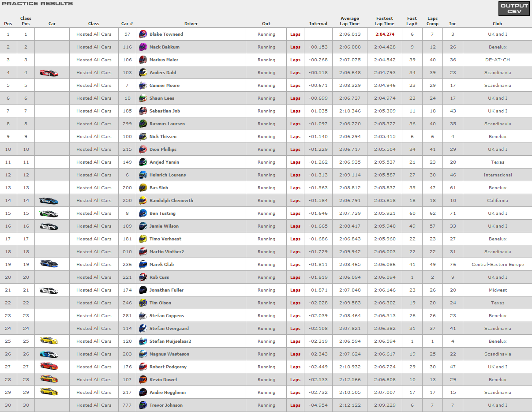Click Gunner Moore's helmet icon
Viewport: 532px width, 412px height.
click(x=143, y=85)
